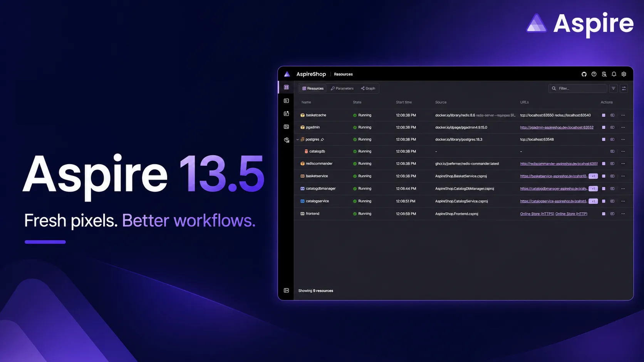Select the basketcache resource name
The image size is (644, 362).
tap(316, 115)
